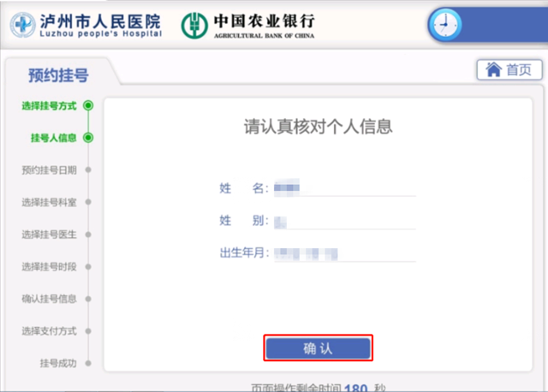This screenshot has width=548, height=392.
Task: Click the 出生年月 birth date field
Action: coord(342,253)
